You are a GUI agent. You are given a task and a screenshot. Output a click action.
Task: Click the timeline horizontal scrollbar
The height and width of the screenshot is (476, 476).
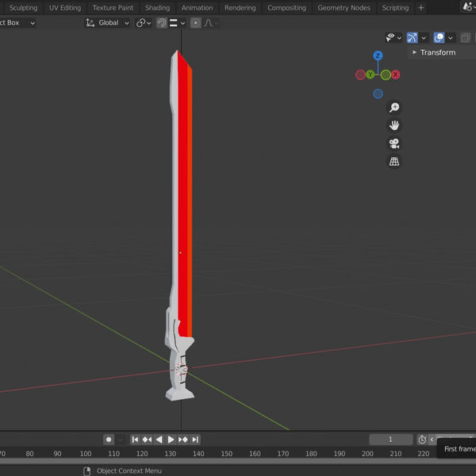click(238, 461)
